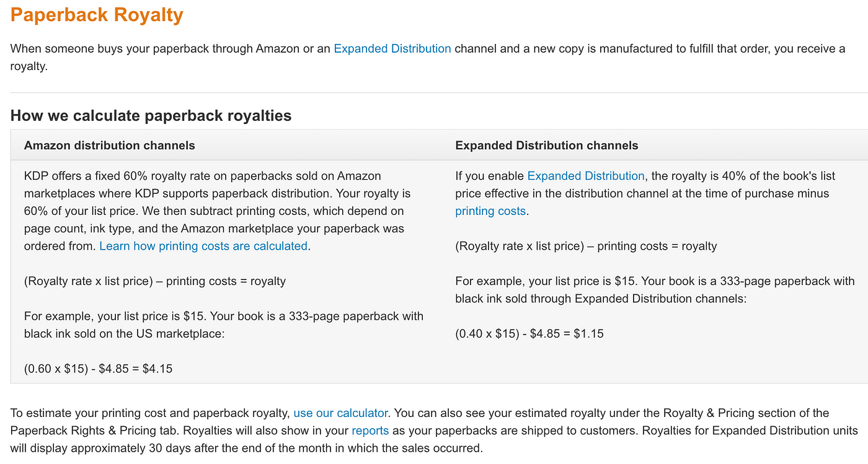Click 'How we calculate paperback royalties' heading
Screen dimensions: 868x464
tap(151, 116)
